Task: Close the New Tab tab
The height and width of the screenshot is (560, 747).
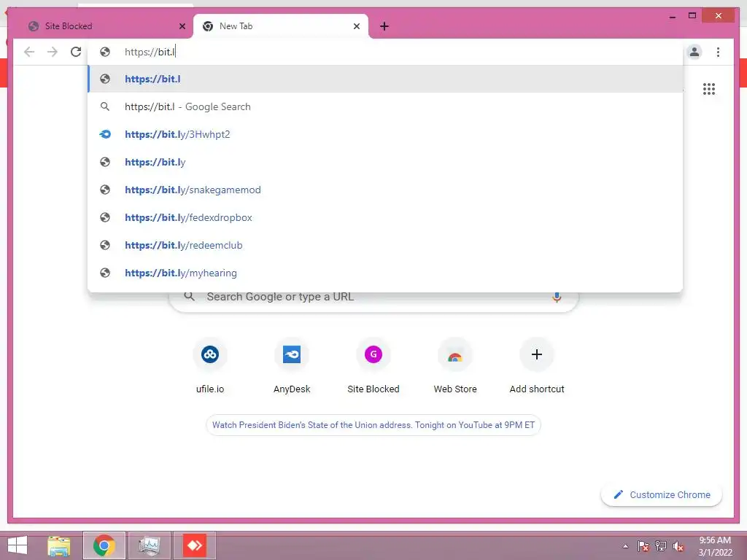Action: coord(356,26)
